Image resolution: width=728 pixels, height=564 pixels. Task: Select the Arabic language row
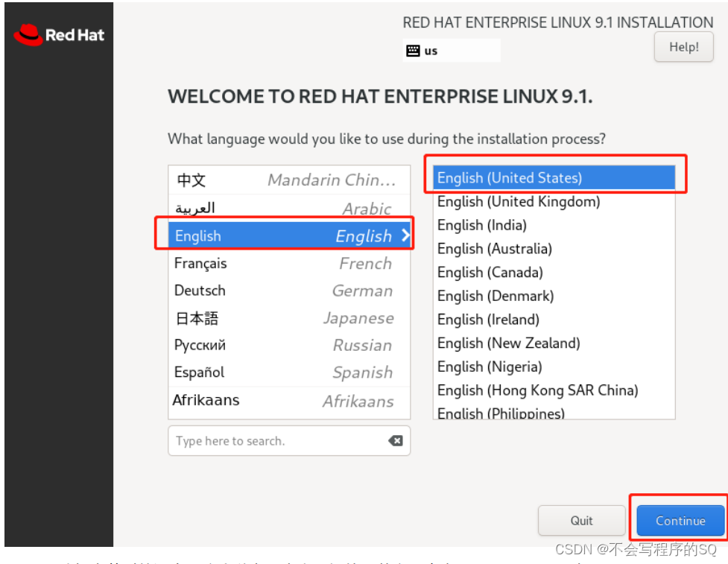click(x=289, y=208)
